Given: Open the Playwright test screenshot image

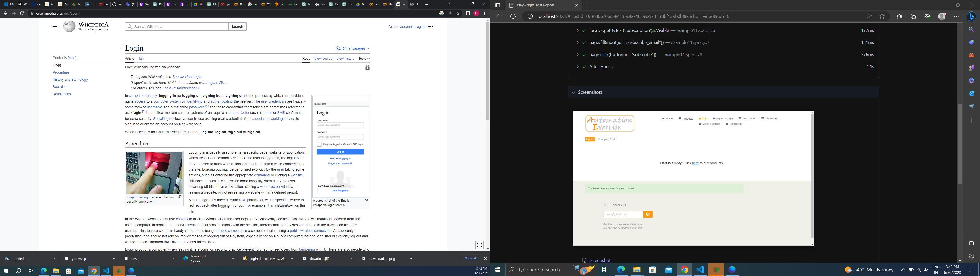Looking at the screenshot, I should click(693, 179).
